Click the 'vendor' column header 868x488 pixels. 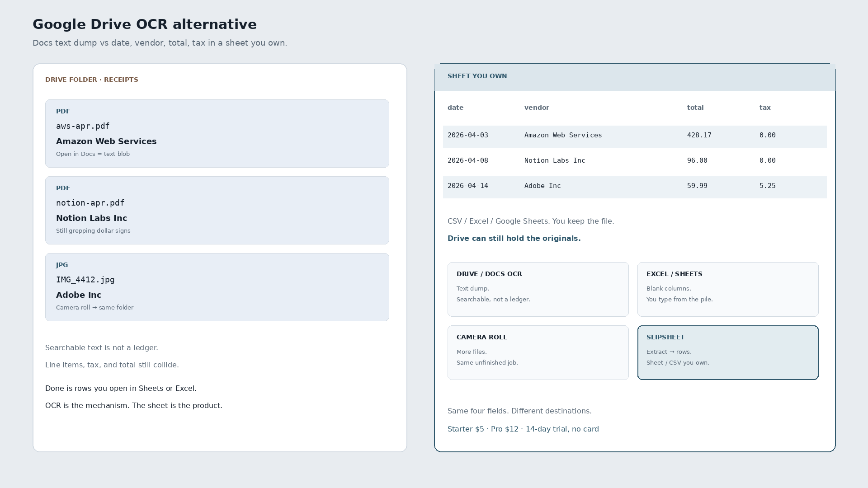pyautogui.click(x=537, y=108)
